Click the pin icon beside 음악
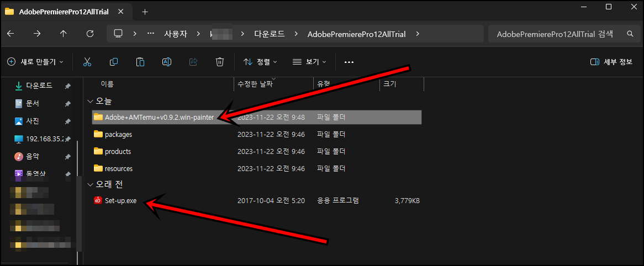This screenshot has width=644, height=266. (68, 156)
